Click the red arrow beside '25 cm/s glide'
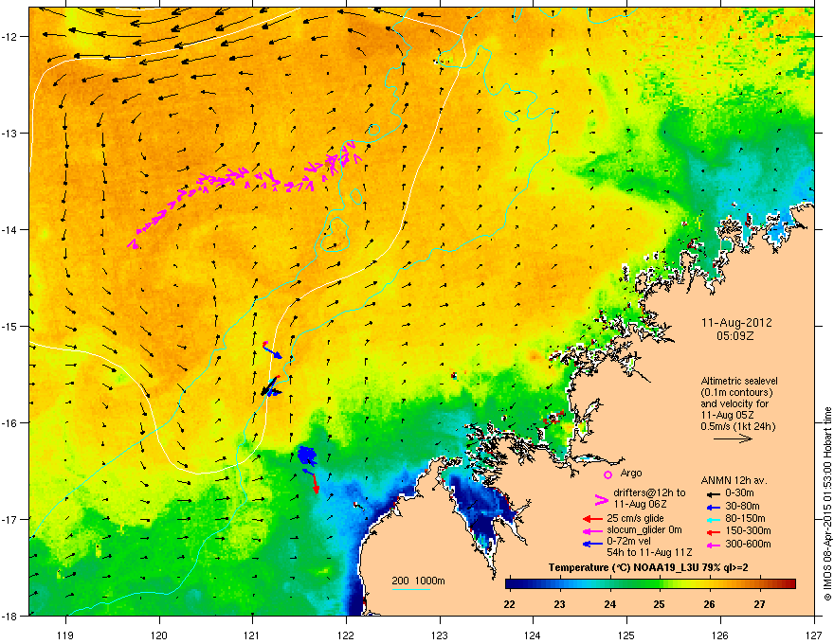The height and width of the screenshot is (644, 834). 592,519
